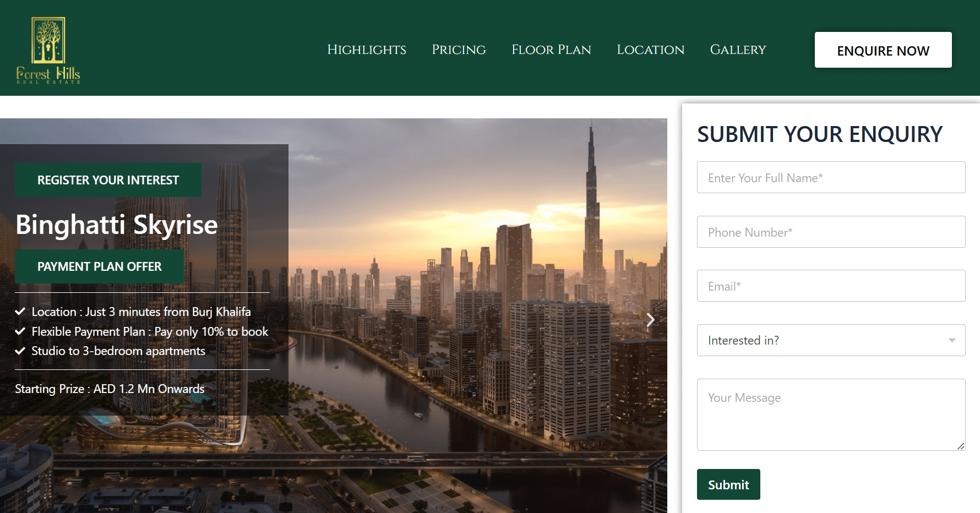
Task: Click the Forest Hills Real Estate logo
Action: tap(48, 50)
